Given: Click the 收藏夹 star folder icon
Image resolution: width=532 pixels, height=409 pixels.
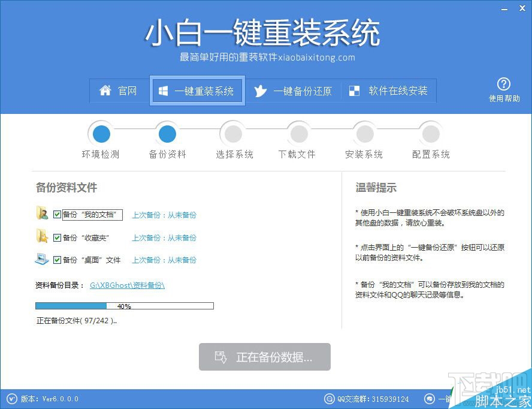Looking at the screenshot, I should coord(42,236).
